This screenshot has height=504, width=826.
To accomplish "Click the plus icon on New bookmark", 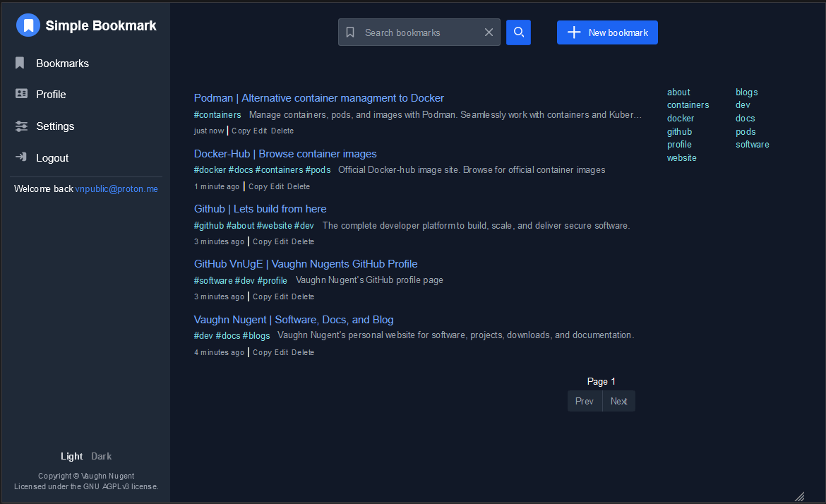I will click(x=574, y=32).
